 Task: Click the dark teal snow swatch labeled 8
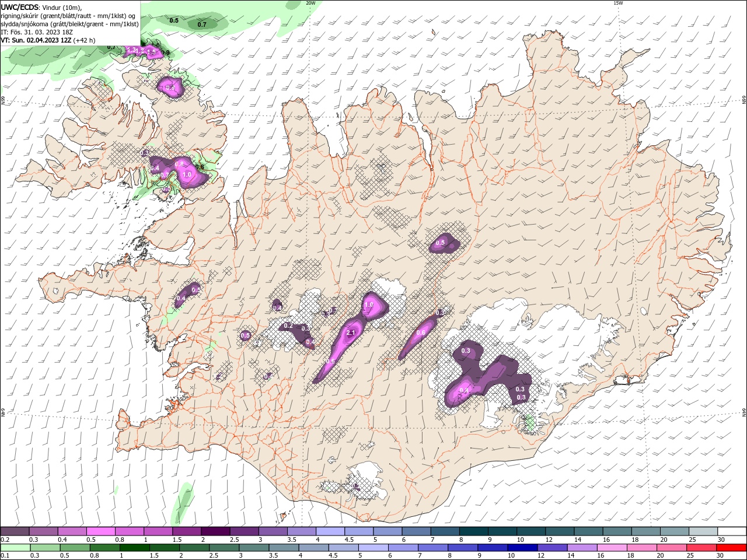coord(474,531)
